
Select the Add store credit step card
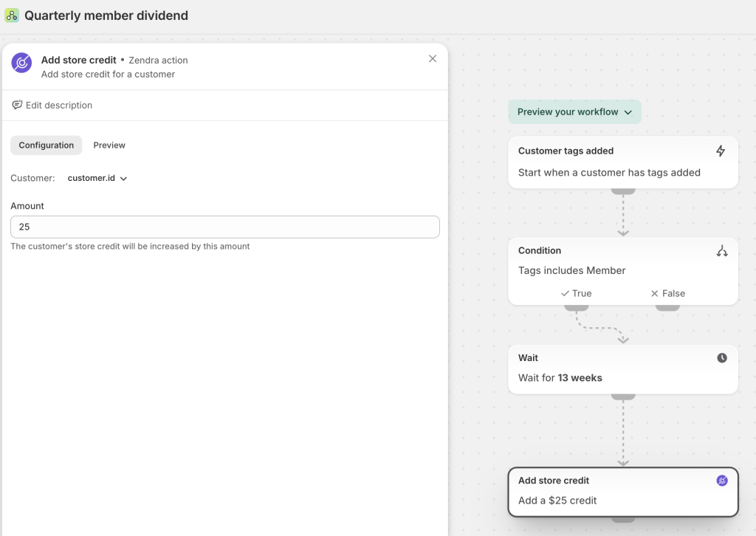point(623,492)
